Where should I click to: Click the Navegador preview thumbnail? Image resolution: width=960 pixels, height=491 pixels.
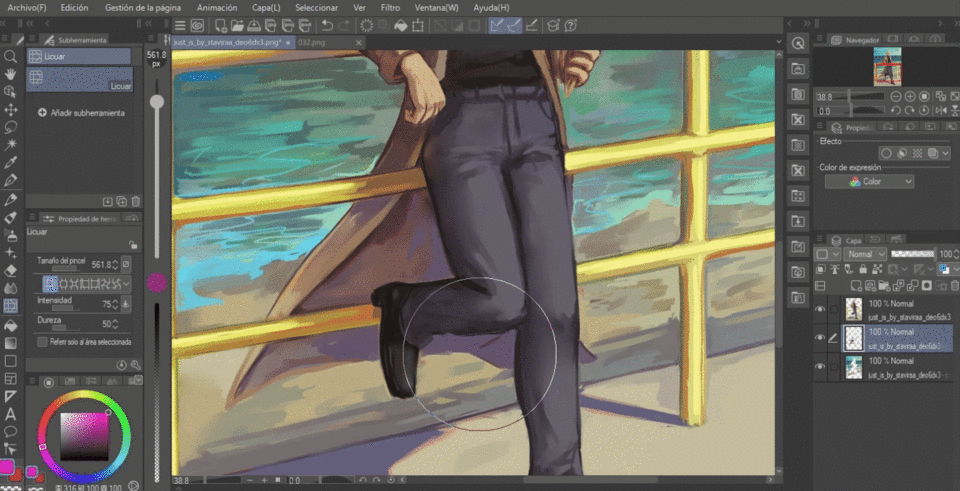point(887,66)
